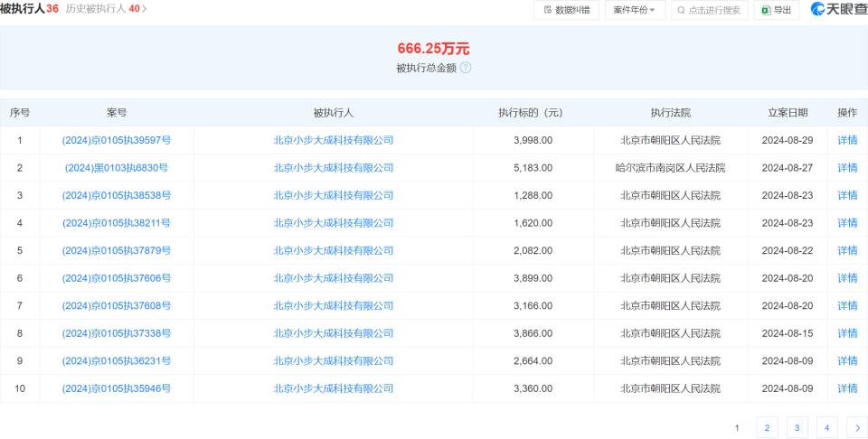This screenshot has width=868, height=439.
Task: Open the 案件年份 dropdown
Action: pos(635,10)
